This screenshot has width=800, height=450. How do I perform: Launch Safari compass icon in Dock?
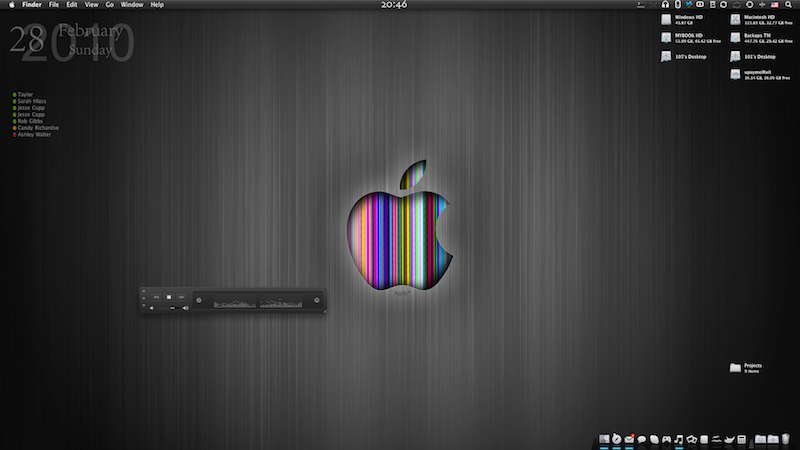[x=617, y=439]
